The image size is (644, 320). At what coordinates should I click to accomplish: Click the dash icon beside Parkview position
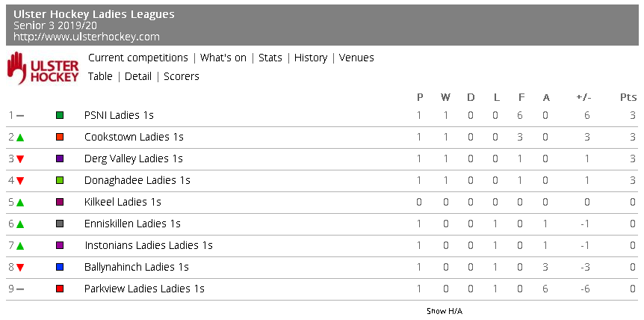click(20, 289)
